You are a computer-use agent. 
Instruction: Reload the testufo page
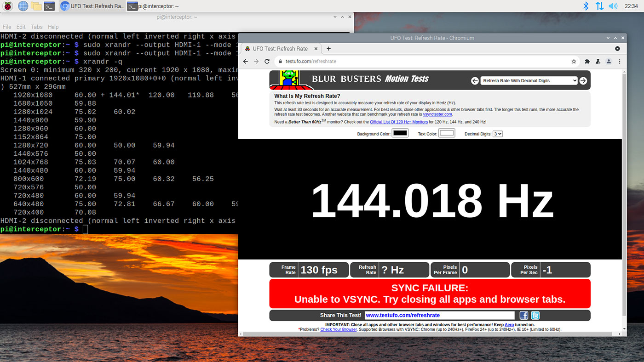(267, 61)
